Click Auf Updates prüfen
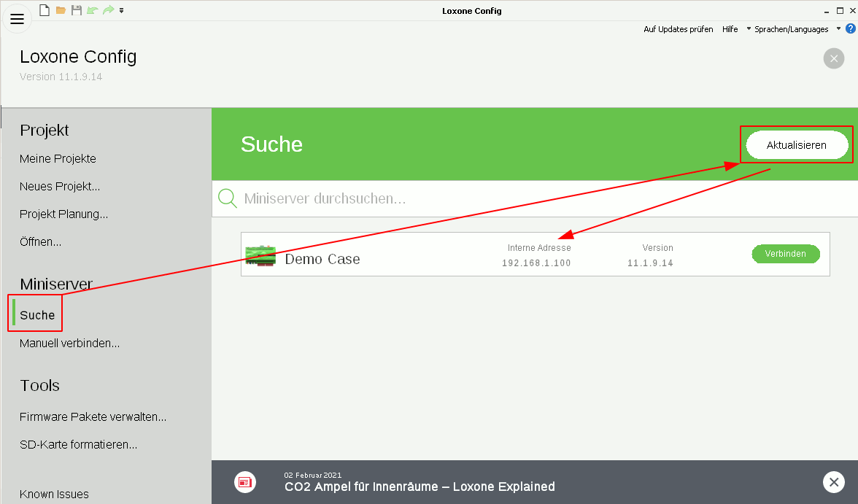Screen dimensions: 858x504 [679, 29]
